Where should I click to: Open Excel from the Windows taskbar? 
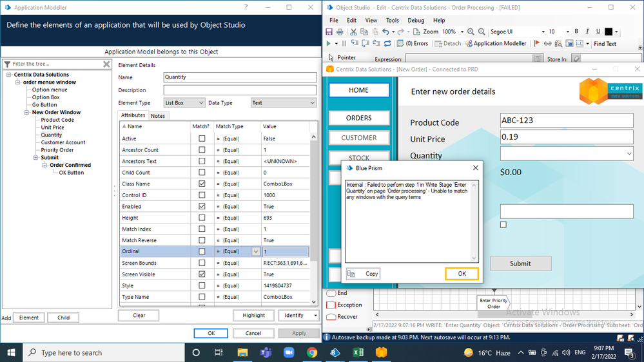[x=358, y=352]
